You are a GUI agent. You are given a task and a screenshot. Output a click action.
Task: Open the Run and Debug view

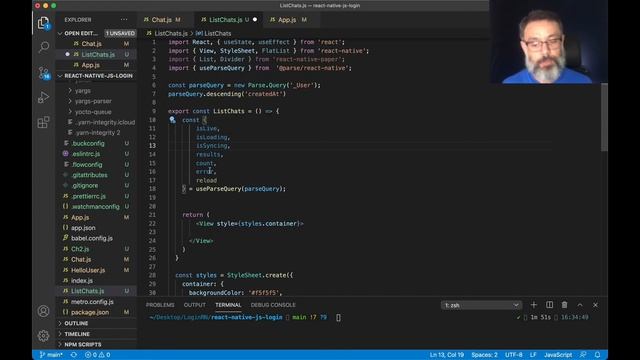[43, 98]
